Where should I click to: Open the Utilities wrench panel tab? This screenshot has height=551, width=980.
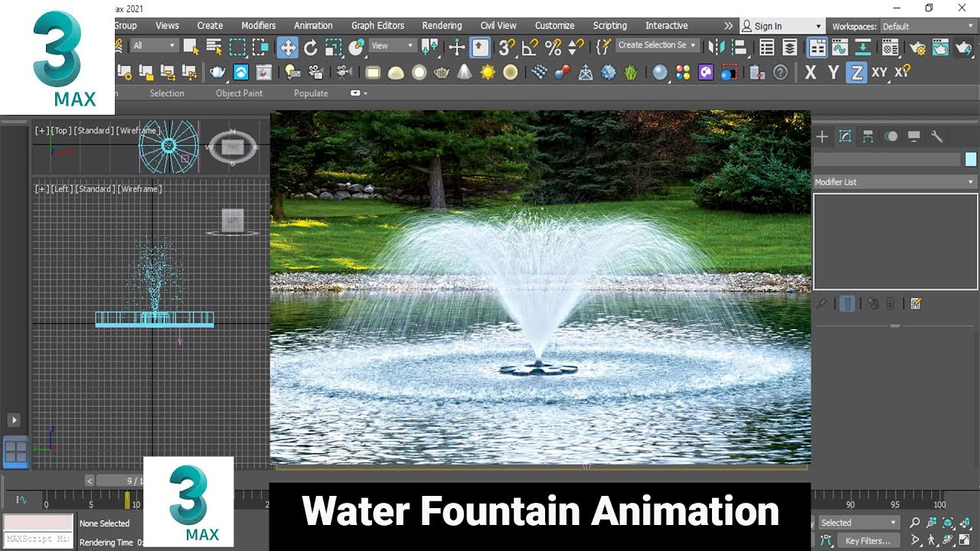(936, 136)
